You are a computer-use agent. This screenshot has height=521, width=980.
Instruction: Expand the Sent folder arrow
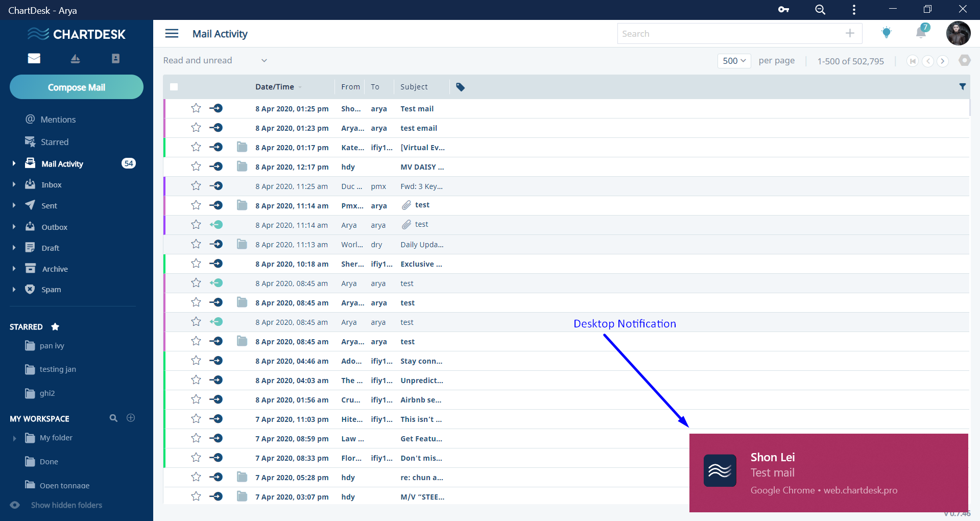coord(14,205)
